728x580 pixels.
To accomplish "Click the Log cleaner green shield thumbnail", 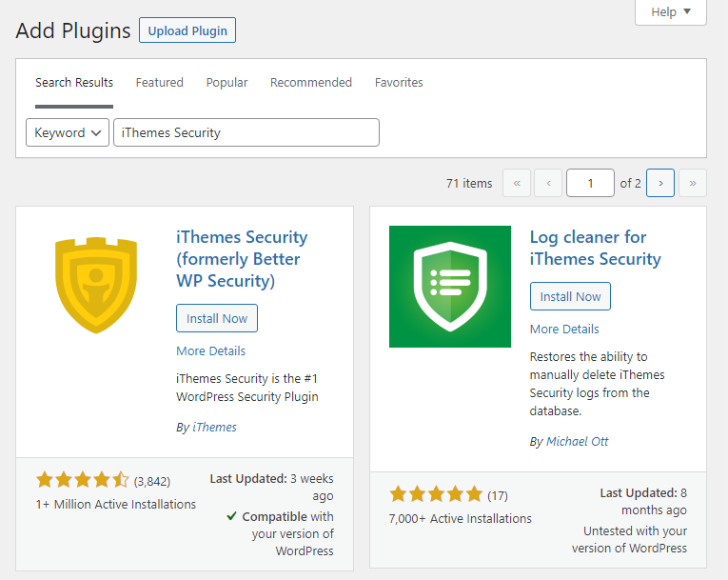I will pos(450,287).
